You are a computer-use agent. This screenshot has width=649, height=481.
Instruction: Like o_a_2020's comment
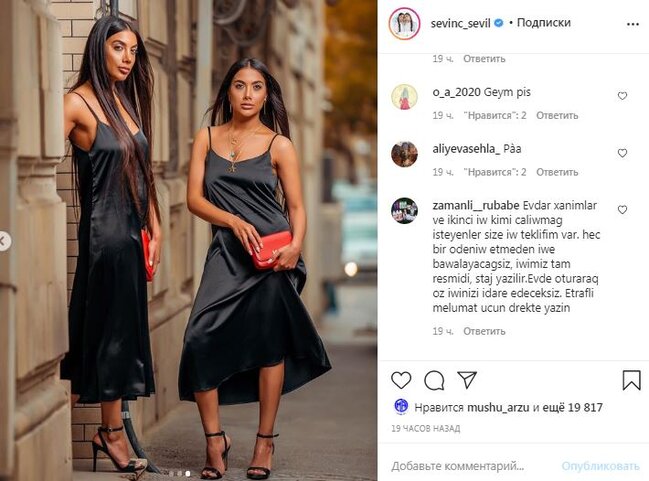click(x=622, y=96)
